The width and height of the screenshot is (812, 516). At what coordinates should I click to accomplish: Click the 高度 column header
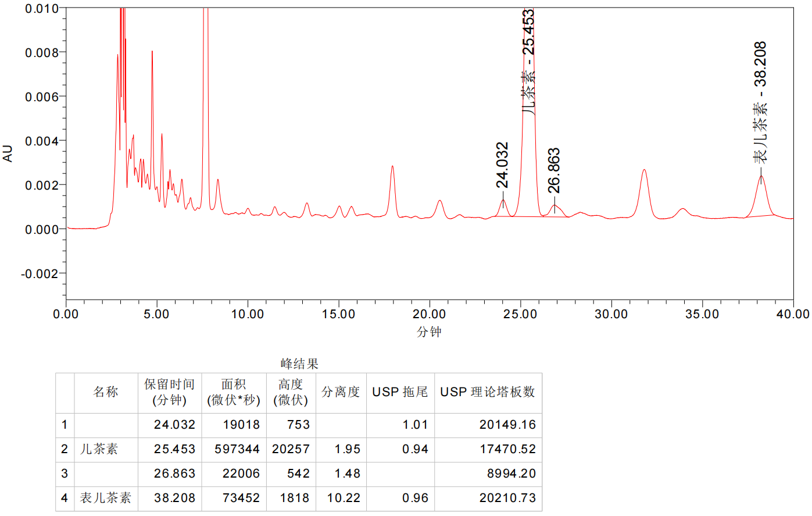pos(290,393)
